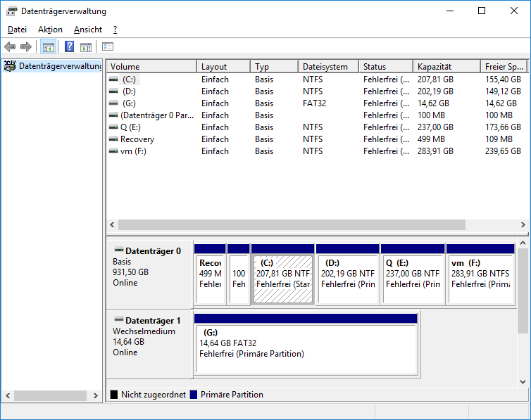Click the blue Primäre Partition legend swatch

(x=194, y=395)
